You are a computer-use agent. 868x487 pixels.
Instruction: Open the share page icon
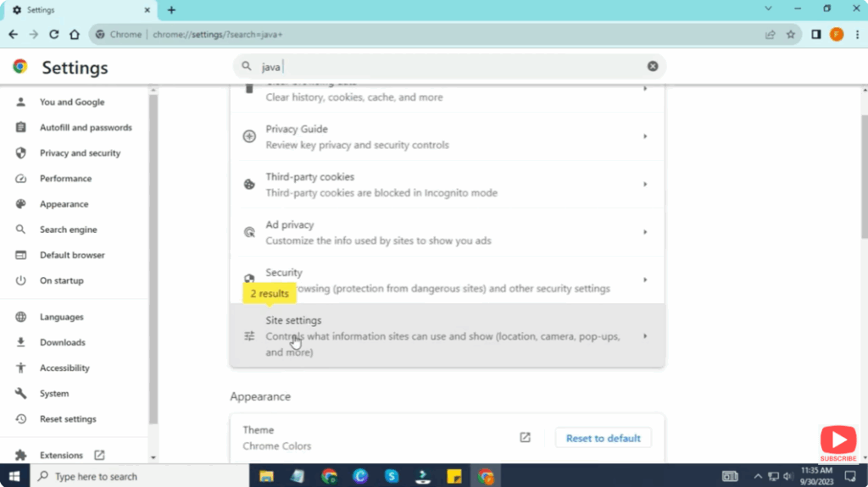click(770, 35)
